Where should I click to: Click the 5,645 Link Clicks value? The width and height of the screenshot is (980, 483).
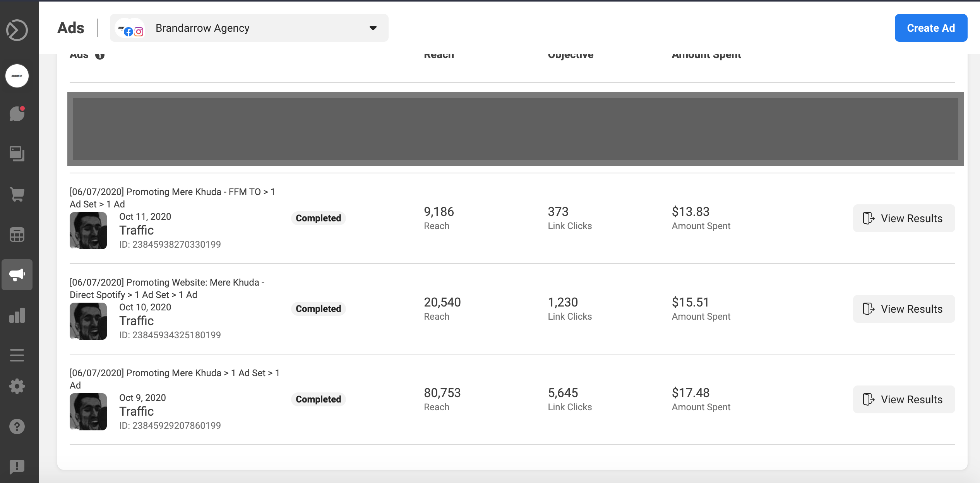click(x=563, y=393)
